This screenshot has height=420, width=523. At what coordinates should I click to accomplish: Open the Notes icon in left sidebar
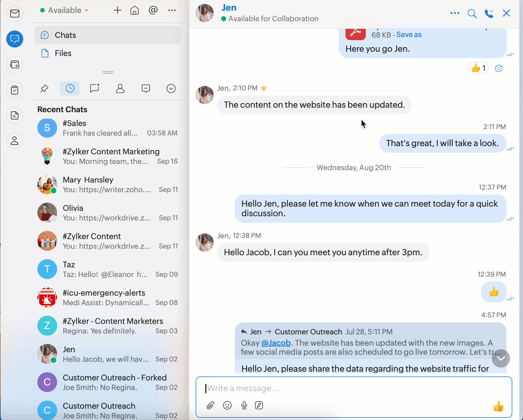pos(15,115)
